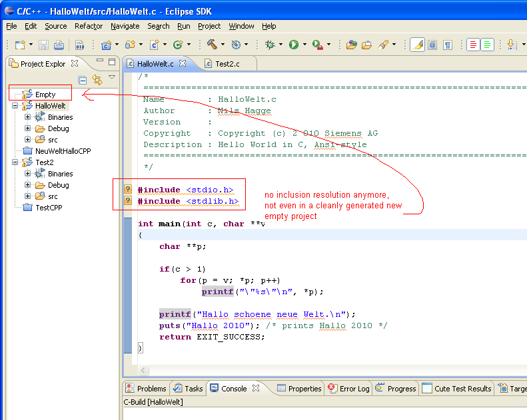527x420 pixels.
Task: Click the build configuration icon beside hammer
Action: (x=237, y=45)
